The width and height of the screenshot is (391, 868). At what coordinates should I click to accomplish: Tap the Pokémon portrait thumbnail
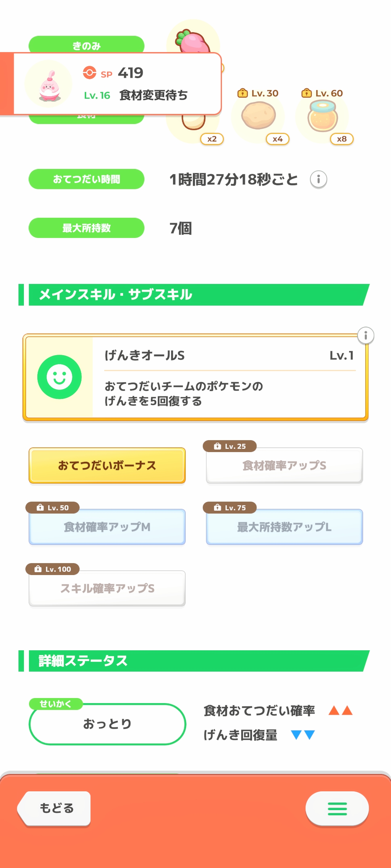pyautogui.click(x=49, y=84)
